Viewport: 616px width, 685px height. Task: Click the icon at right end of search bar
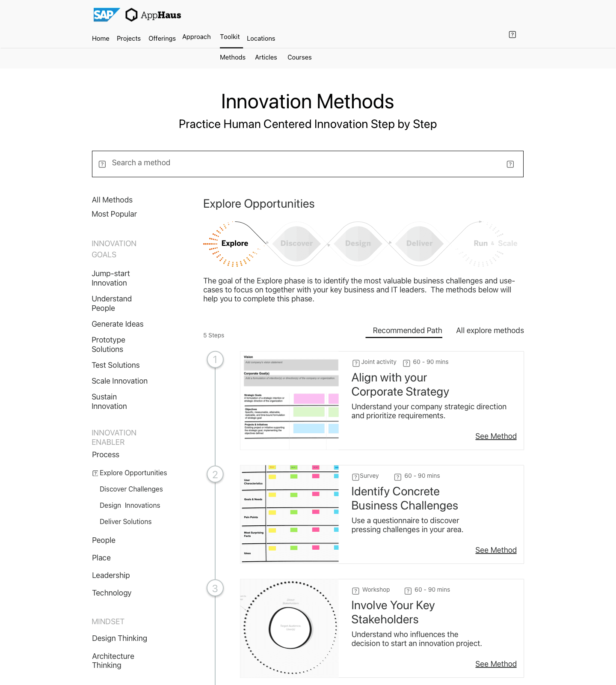(510, 164)
